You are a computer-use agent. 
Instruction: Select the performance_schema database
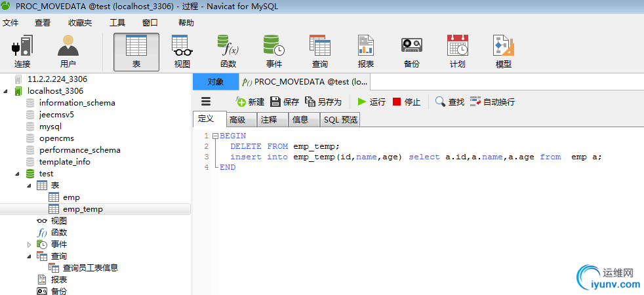tap(79, 150)
